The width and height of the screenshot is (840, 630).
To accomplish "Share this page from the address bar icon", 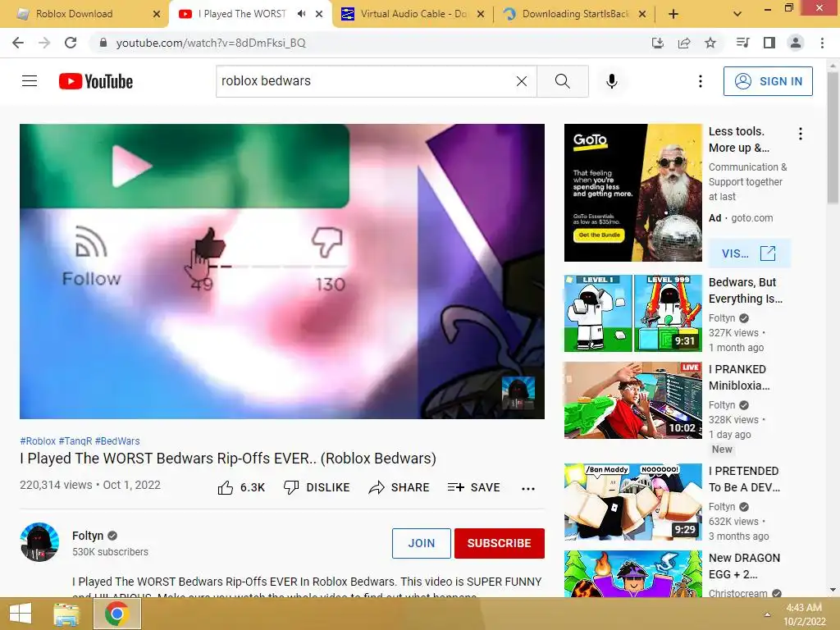I will click(684, 43).
